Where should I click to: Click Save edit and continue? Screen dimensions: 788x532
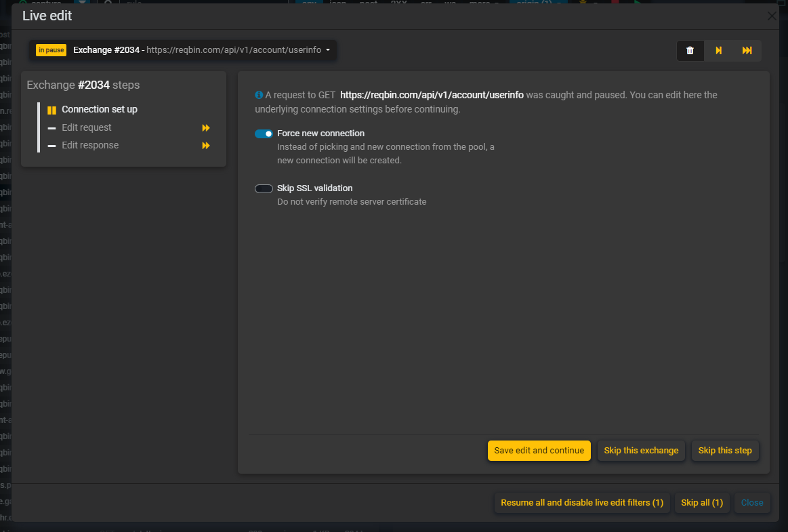(539, 450)
